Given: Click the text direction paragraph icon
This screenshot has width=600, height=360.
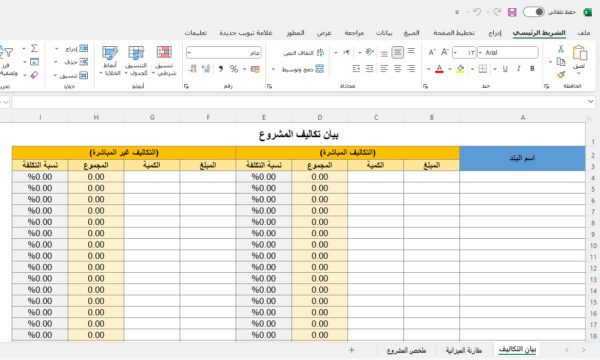Looking at the screenshot, I should pyautogui.click(x=346, y=52).
